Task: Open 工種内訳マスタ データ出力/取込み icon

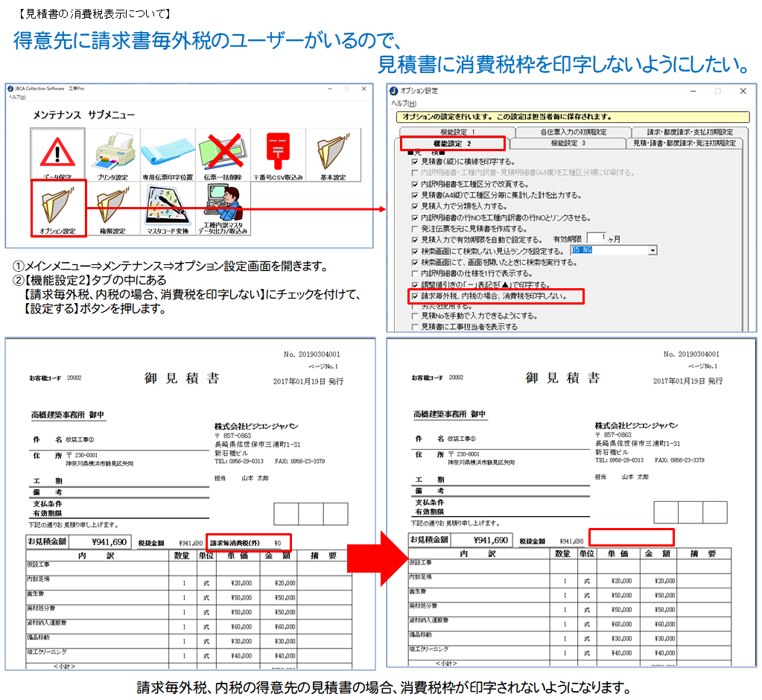Action: tap(223, 209)
